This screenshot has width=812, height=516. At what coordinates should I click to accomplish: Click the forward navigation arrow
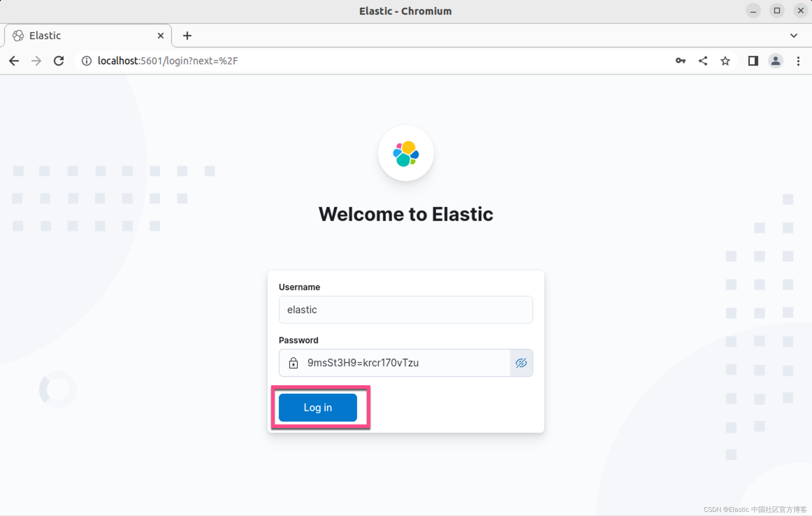pos(36,61)
